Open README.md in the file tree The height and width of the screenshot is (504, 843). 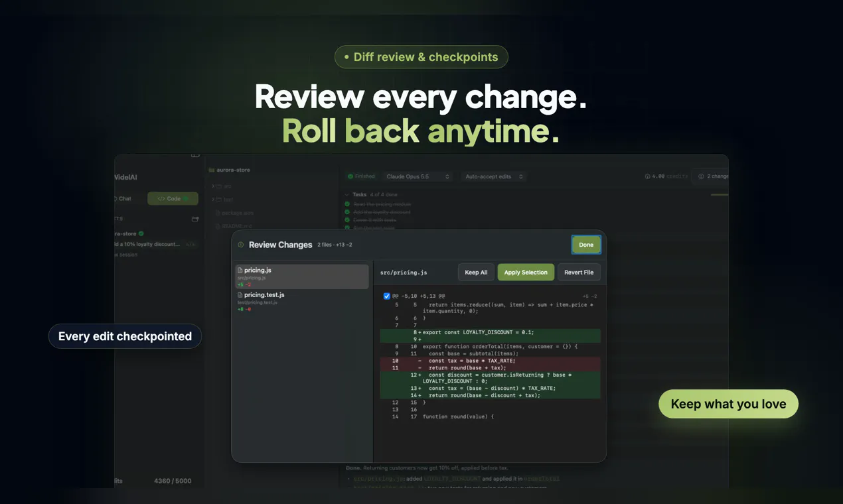(x=232, y=226)
